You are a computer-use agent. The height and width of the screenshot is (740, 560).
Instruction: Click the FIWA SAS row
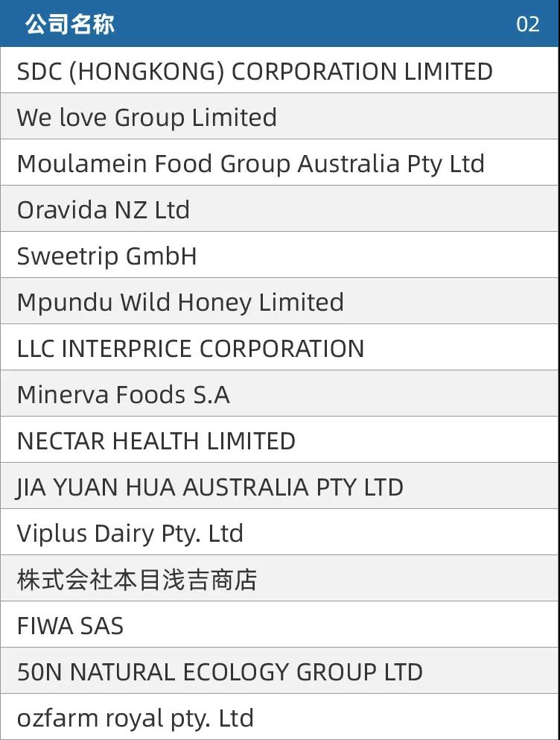pyautogui.click(x=280, y=624)
